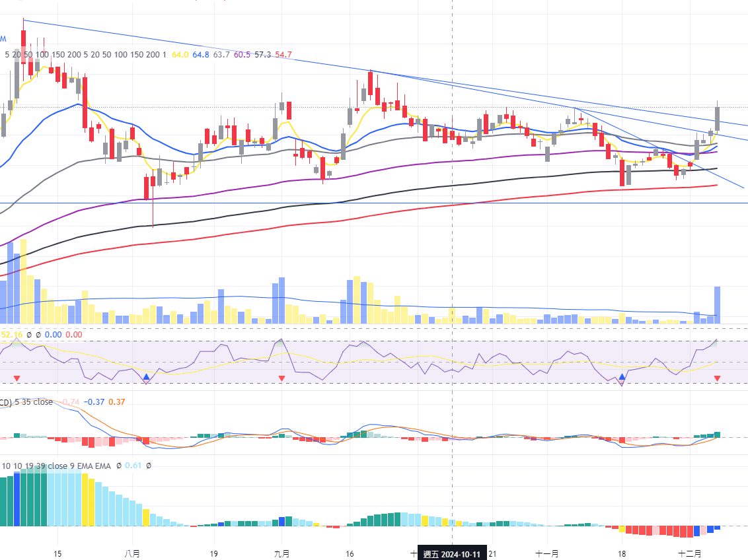Screen dimensions: 748x560
Task: Click the blue MACD value -0.37
Action: [94, 402]
